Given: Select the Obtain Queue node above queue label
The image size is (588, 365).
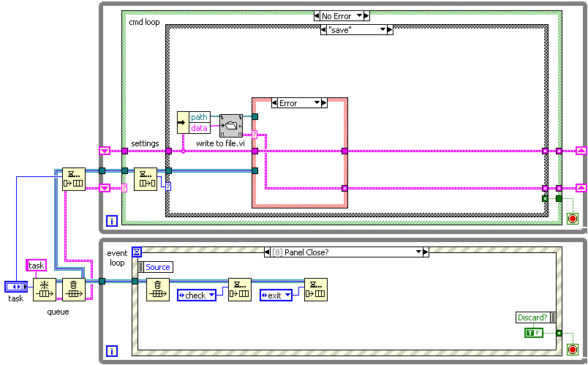Looking at the screenshot, I should (x=44, y=290).
